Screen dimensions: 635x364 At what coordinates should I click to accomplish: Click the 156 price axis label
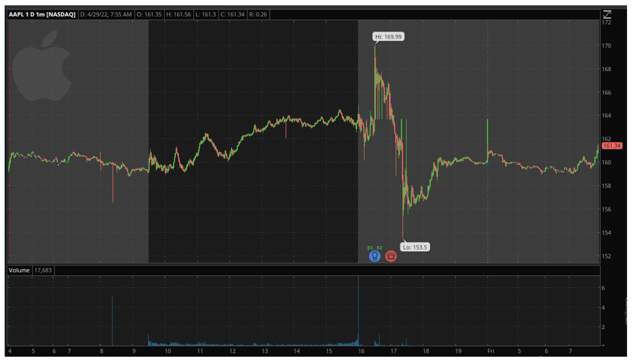[606, 209]
